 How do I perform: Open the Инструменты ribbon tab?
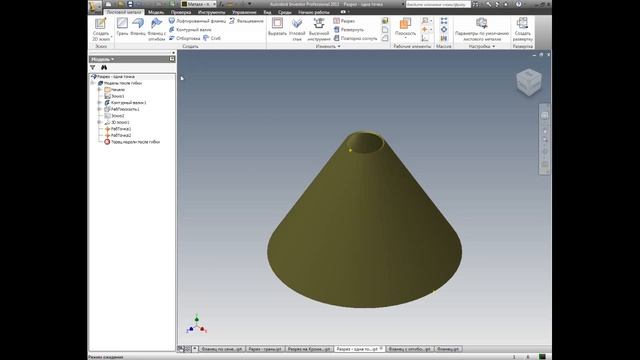(x=211, y=12)
